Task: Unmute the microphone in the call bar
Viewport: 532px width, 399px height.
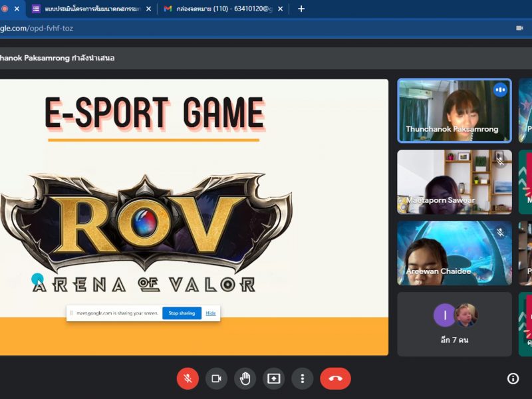Action: click(x=188, y=378)
